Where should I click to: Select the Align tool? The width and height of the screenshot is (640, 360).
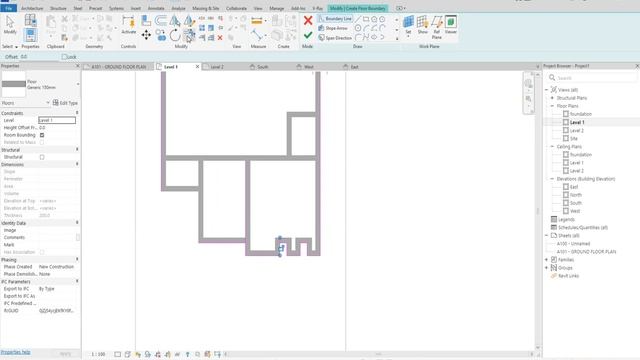146,20
